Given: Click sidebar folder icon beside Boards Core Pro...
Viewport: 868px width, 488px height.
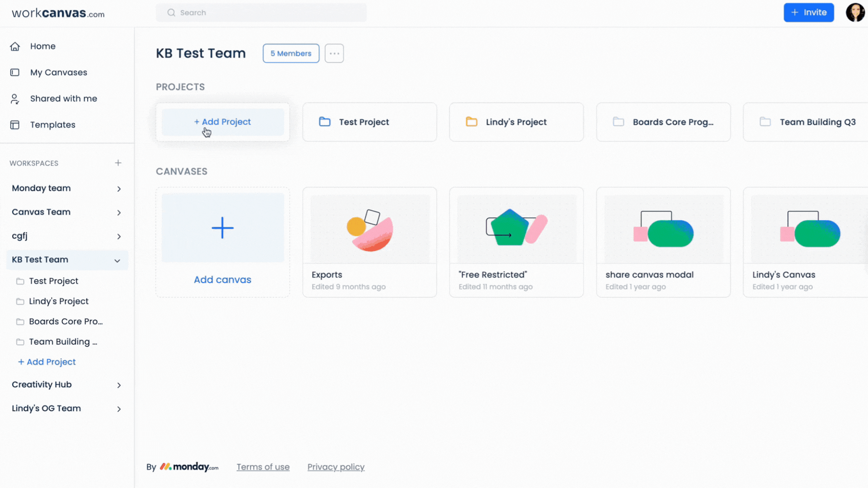Looking at the screenshot, I should point(20,322).
